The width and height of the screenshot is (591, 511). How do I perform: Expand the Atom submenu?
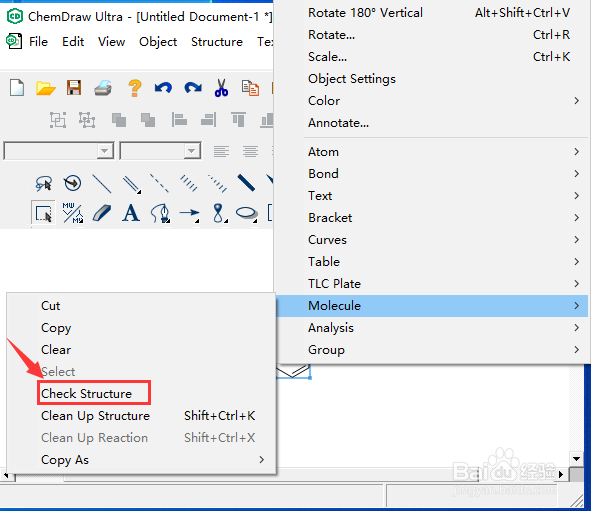[446, 151]
